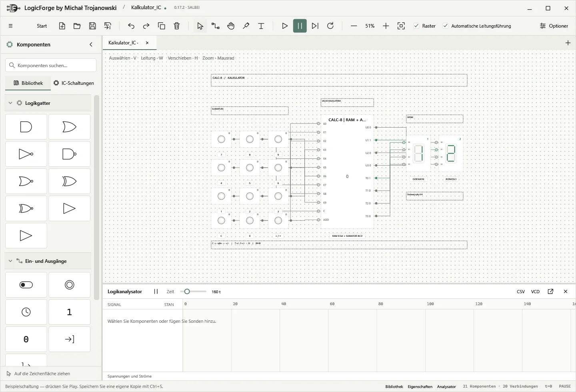Select the text annotation tool
This screenshot has width=576, height=392.
tap(261, 26)
